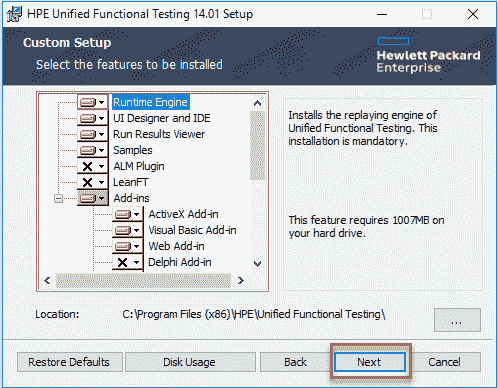Open Run Results Viewer feature dropdown
Image resolution: width=498 pixels, height=388 pixels.
93,134
